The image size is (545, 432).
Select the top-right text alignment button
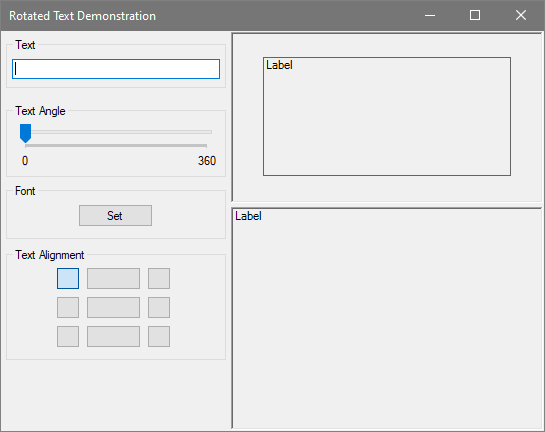point(159,278)
